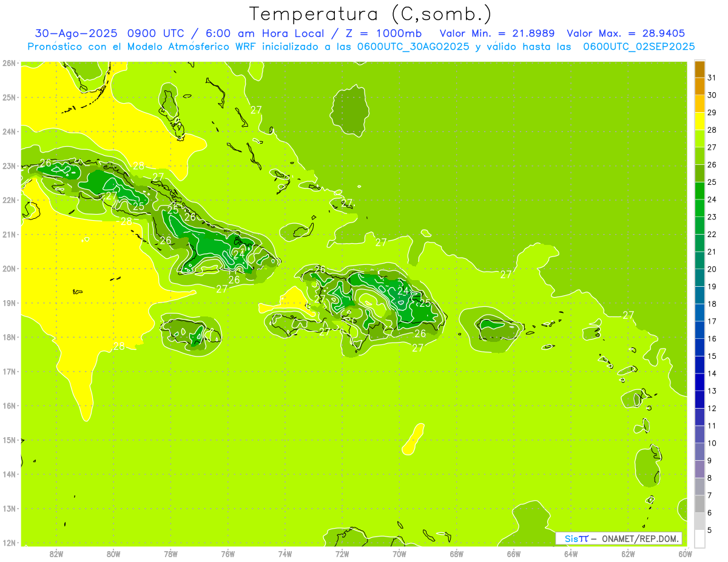Click the '22N' latitude axis label

point(9,200)
